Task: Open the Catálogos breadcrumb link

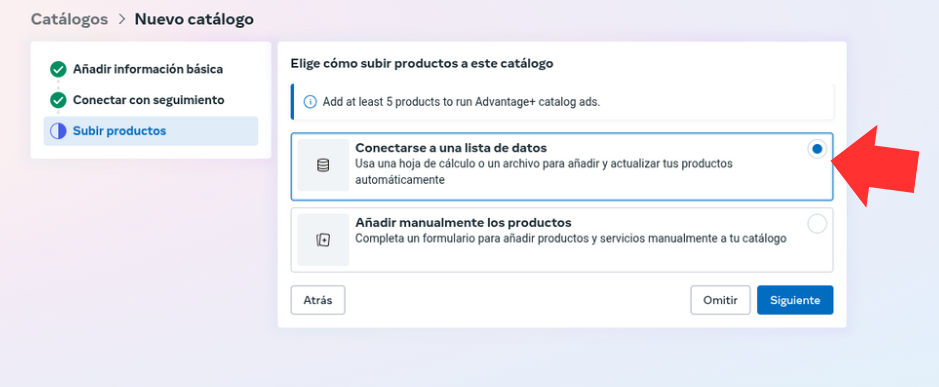Action: click(x=69, y=20)
